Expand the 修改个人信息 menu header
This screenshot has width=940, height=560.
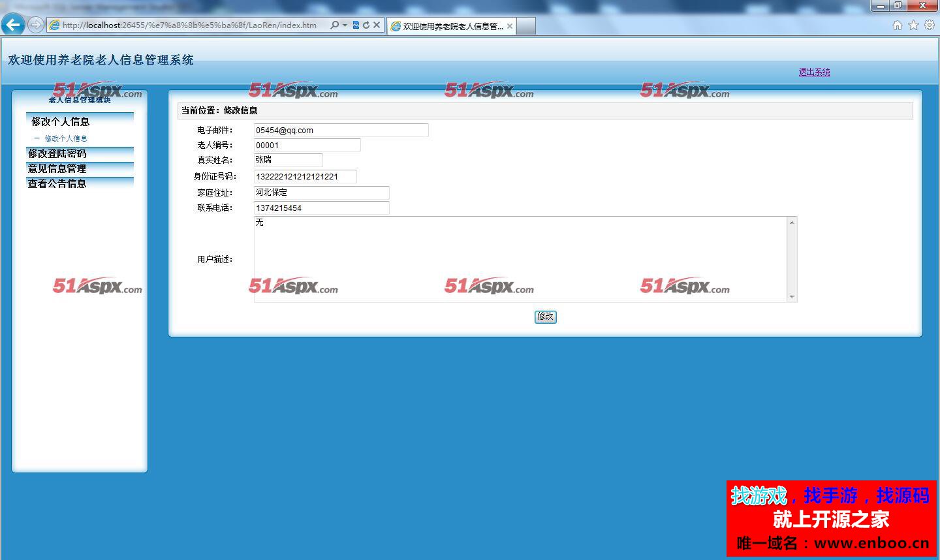point(80,121)
